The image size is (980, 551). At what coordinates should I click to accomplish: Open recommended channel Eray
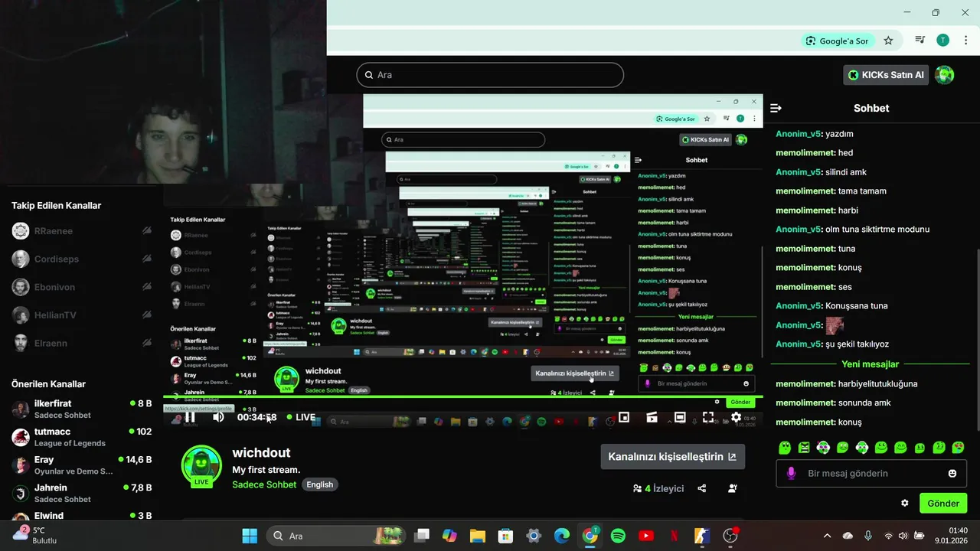coord(81,465)
